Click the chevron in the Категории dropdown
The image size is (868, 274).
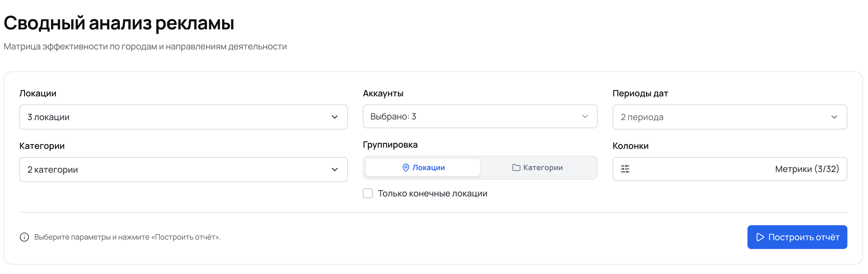334,170
